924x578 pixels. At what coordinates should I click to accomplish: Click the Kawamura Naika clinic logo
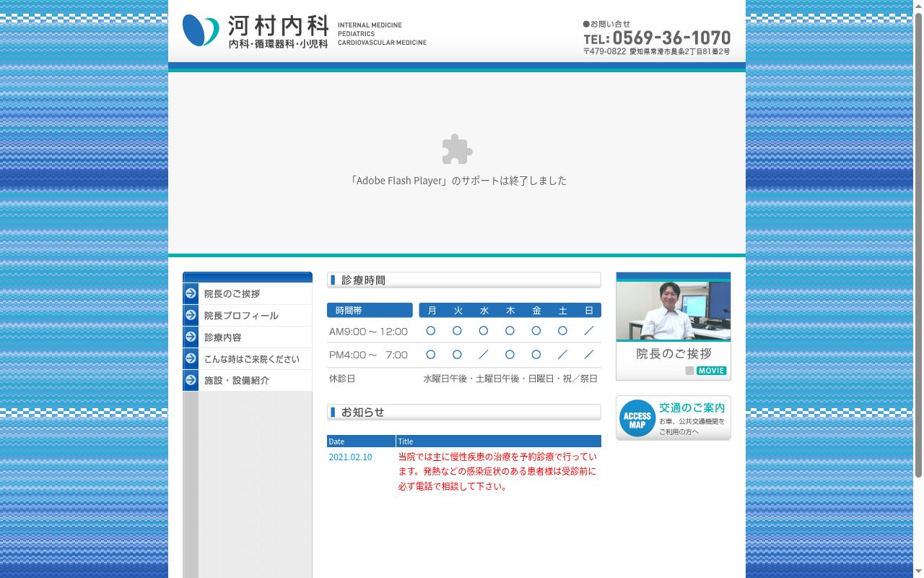(256, 32)
